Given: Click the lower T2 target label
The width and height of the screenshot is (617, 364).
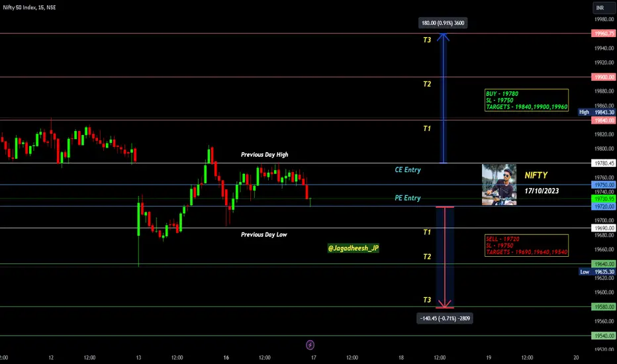Looking at the screenshot, I should point(427,257).
